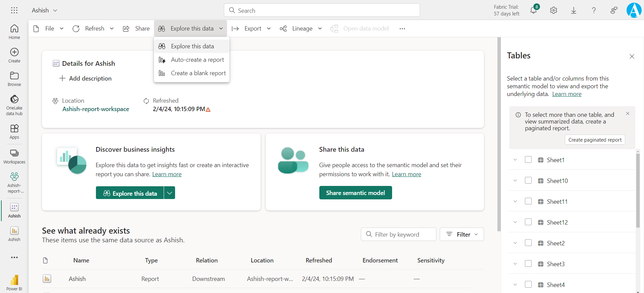Viewport: 644px width, 293px height.
Task: Open the app launcher grid icon
Action: (14, 10)
